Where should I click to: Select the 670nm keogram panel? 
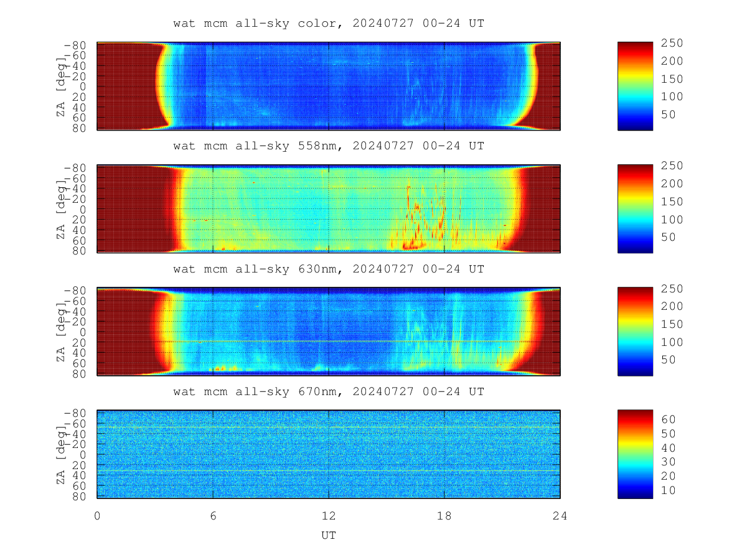coord(329,454)
